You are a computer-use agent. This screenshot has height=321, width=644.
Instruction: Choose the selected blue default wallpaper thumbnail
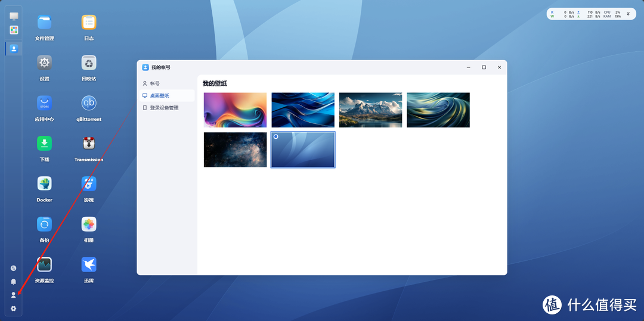coord(303,149)
